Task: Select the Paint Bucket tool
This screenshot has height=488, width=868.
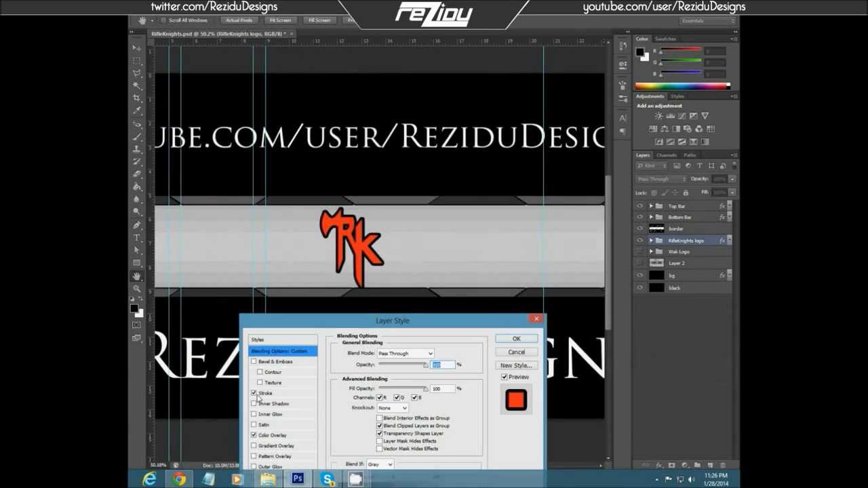Action: (x=137, y=187)
